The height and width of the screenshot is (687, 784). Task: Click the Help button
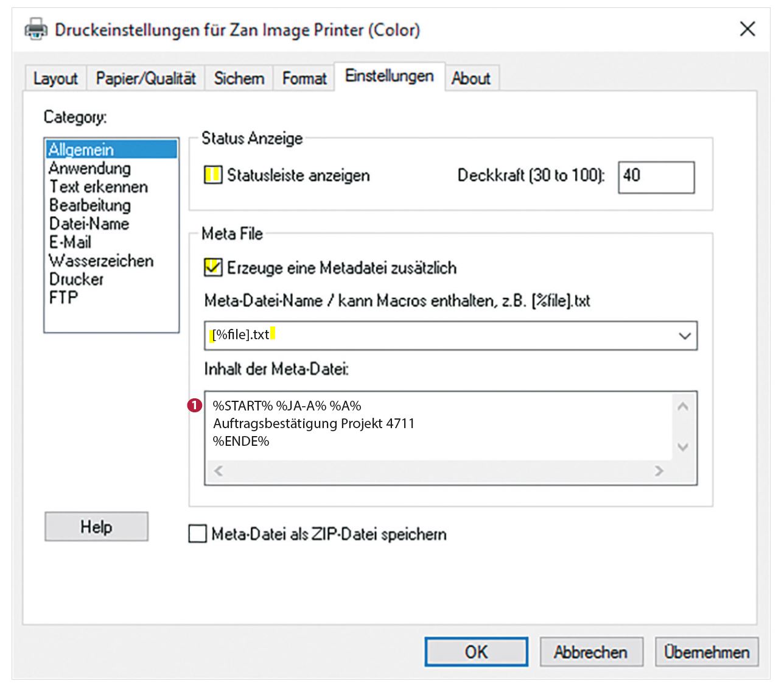click(96, 527)
